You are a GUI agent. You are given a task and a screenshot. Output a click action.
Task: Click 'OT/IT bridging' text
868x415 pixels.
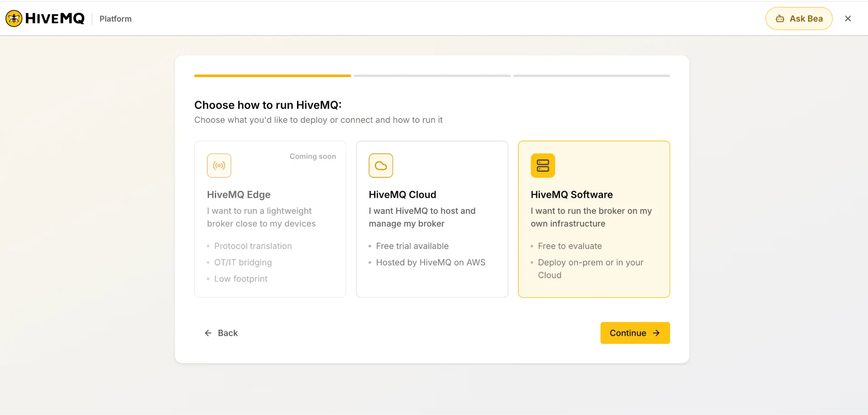click(x=243, y=263)
